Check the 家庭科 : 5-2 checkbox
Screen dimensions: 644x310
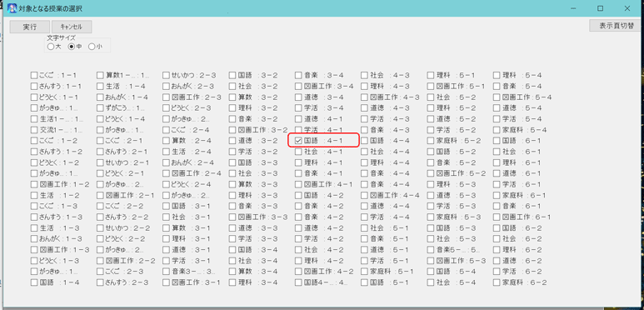431,141
